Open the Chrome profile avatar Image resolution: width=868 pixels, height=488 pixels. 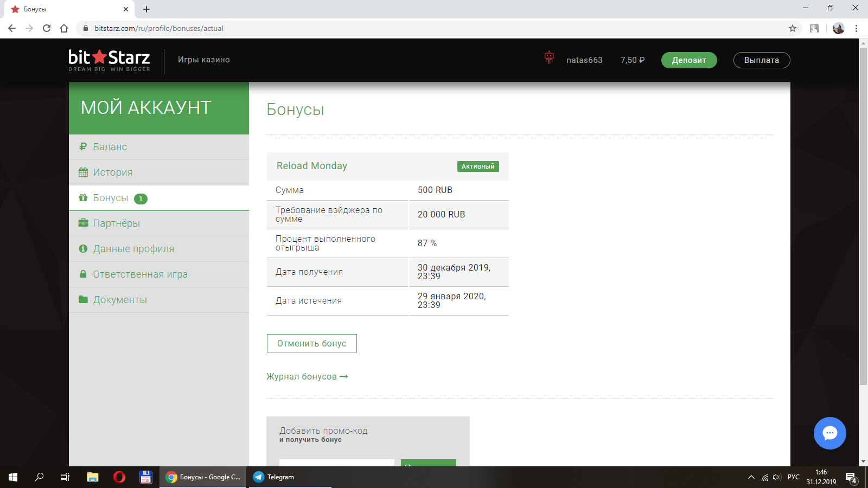838,28
